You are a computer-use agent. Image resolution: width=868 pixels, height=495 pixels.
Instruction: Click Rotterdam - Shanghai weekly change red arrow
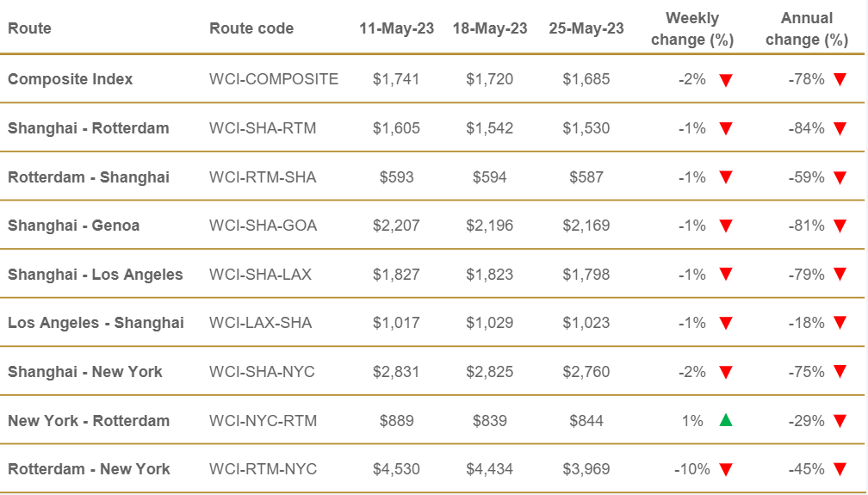point(726,177)
